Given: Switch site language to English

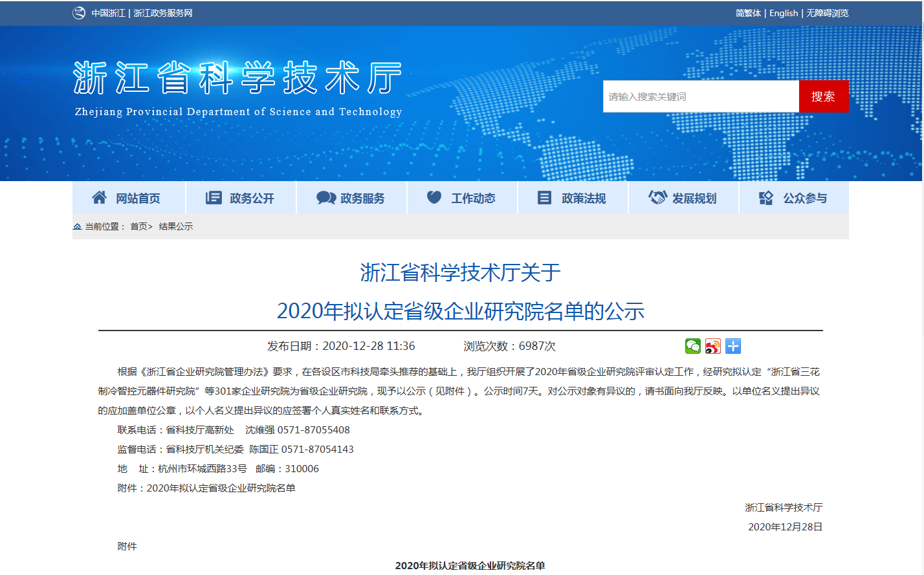Looking at the screenshot, I should (x=784, y=13).
